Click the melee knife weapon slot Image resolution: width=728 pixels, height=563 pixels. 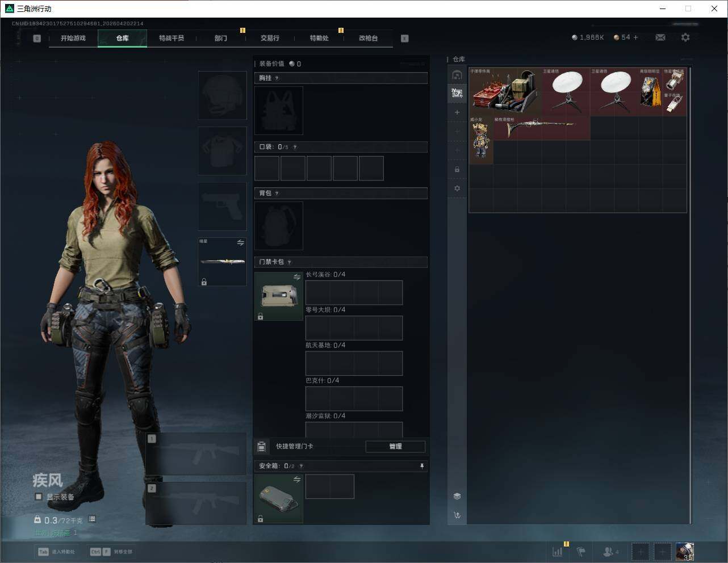[222, 262]
